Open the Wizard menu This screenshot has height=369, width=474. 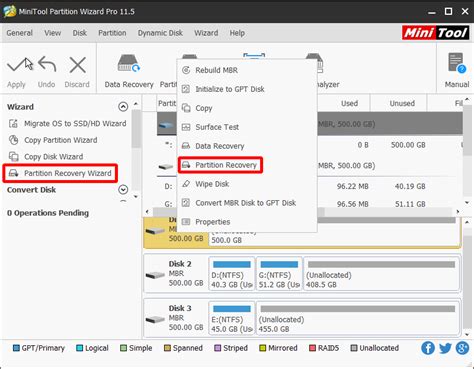206,33
